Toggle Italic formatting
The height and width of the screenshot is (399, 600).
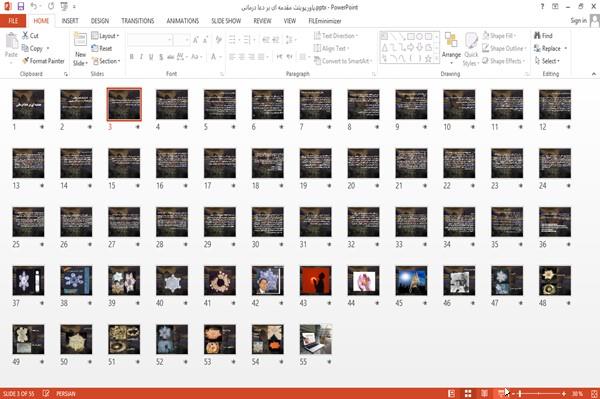coord(141,57)
